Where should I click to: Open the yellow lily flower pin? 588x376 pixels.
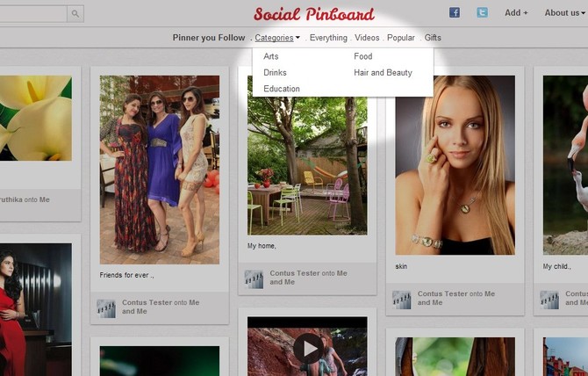(36, 119)
